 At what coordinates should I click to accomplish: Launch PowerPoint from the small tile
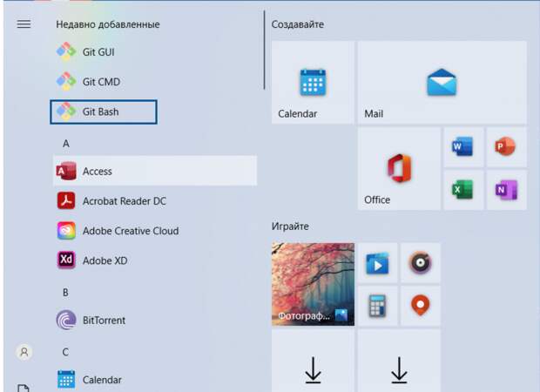(x=507, y=147)
